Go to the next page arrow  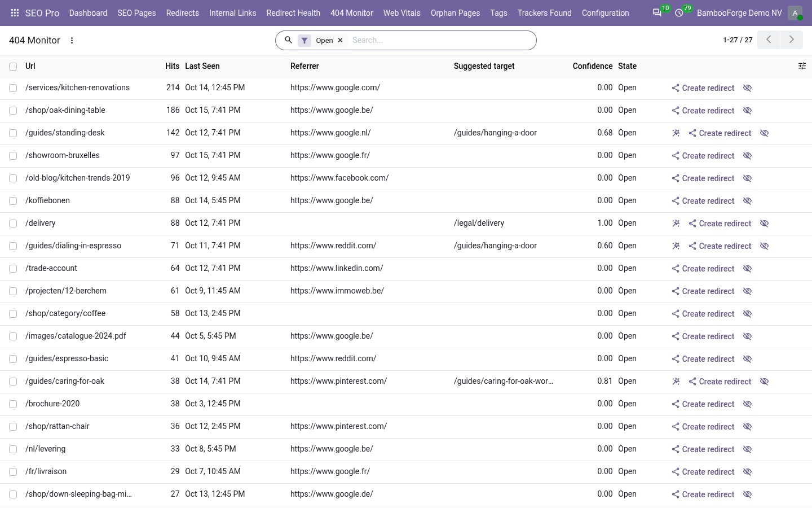(791, 40)
